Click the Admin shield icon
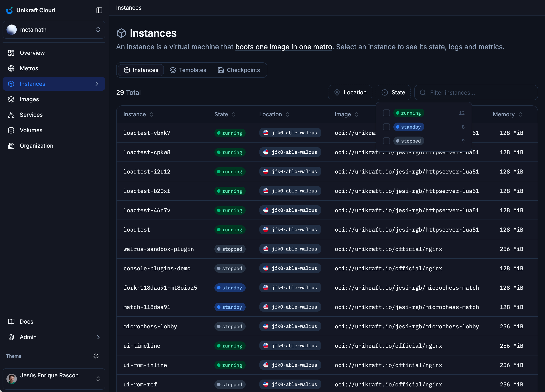 [11, 337]
